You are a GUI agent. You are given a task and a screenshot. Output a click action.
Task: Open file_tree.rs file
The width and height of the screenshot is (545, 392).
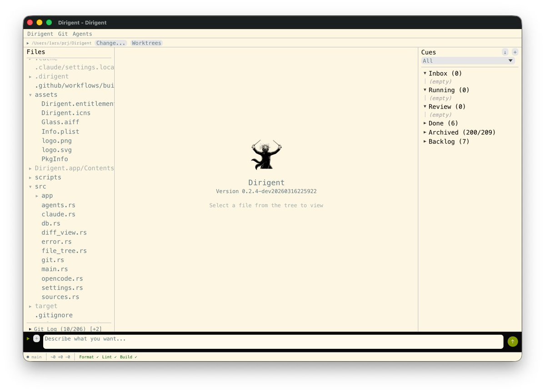point(64,251)
